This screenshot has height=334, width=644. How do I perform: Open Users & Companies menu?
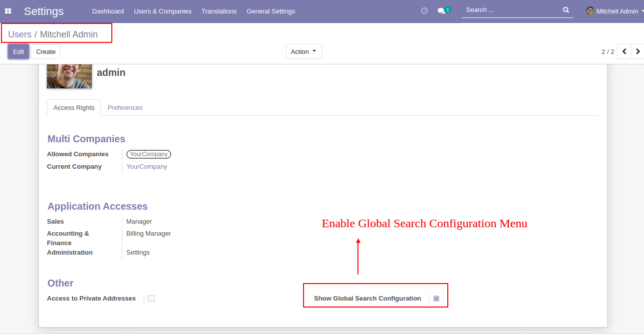click(x=163, y=11)
